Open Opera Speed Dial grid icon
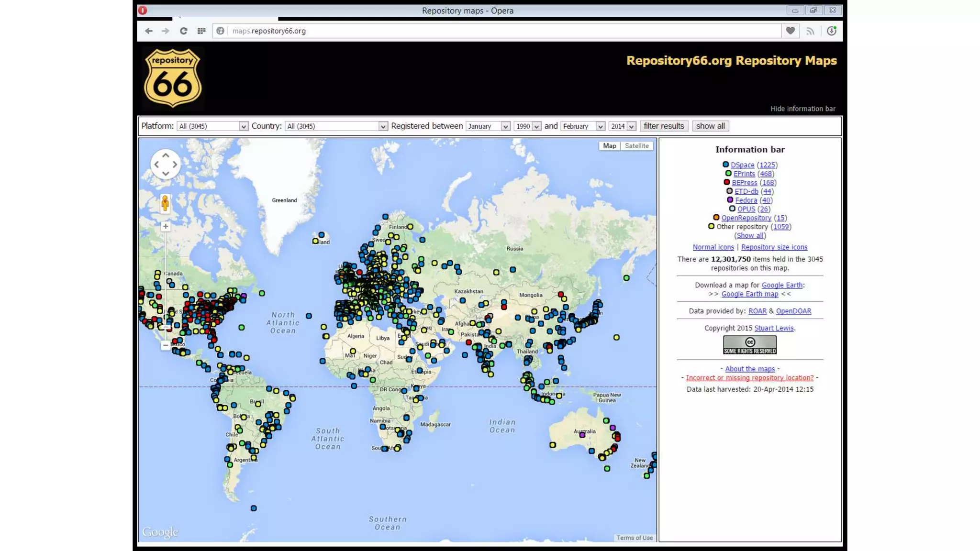This screenshot has height=551, width=980. 201,31
